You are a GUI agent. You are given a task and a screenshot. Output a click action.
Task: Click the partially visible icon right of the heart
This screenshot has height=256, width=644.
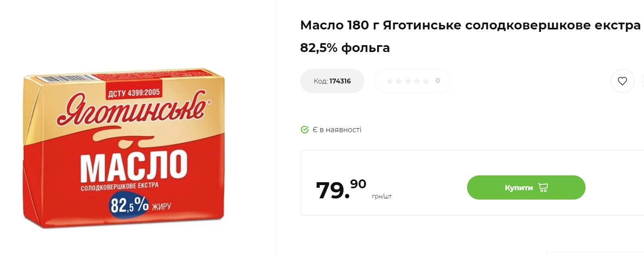[643, 81]
